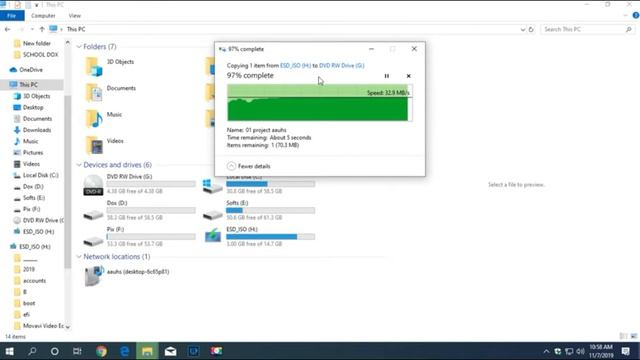This screenshot has height=360, width=640.
Task: Open the taskbar clock and calendar
Action: pos(601,351)
